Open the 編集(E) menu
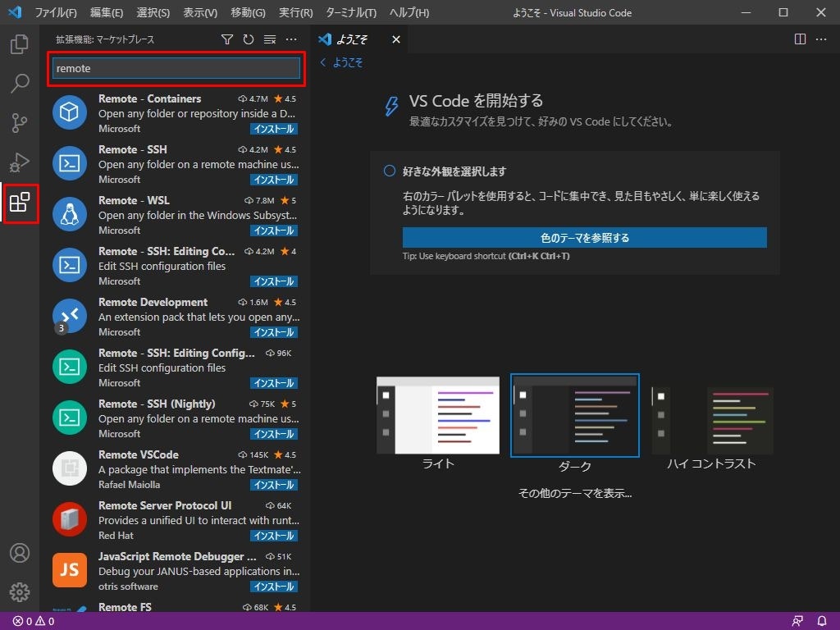Screen dimensions: 840x630 107,12
